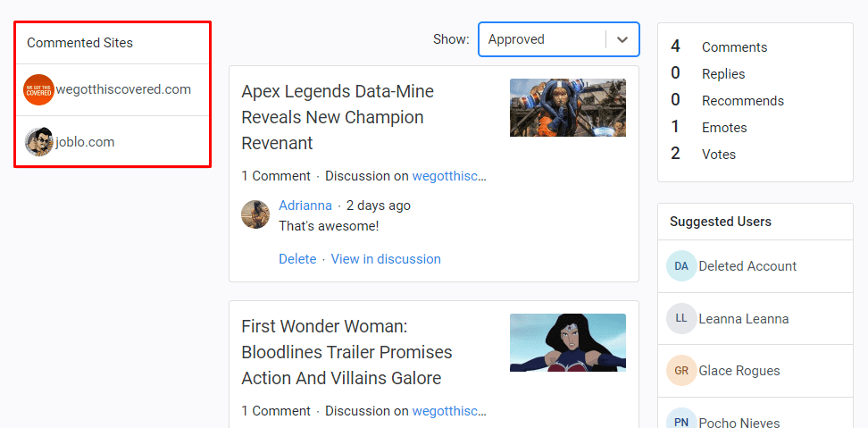Click the joblo.com site avatar icon

coord(38,142)
